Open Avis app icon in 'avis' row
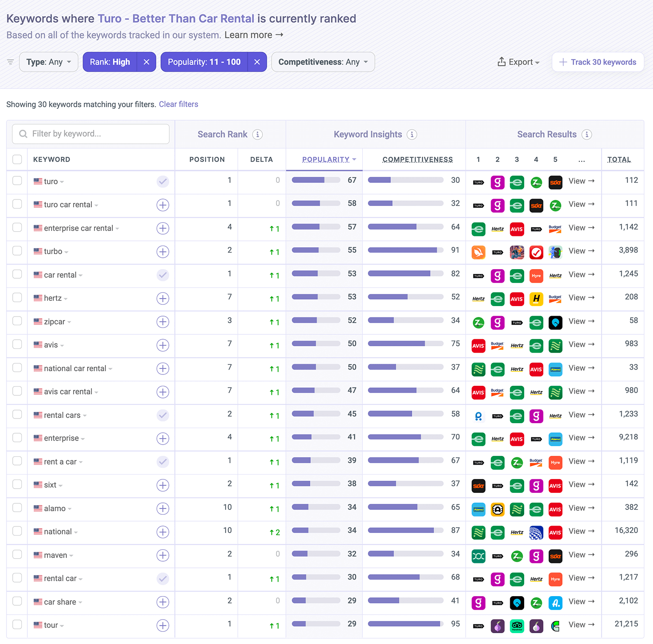This screenshot has height=644, width=653. pyautogui.click(x=478, y=346)
